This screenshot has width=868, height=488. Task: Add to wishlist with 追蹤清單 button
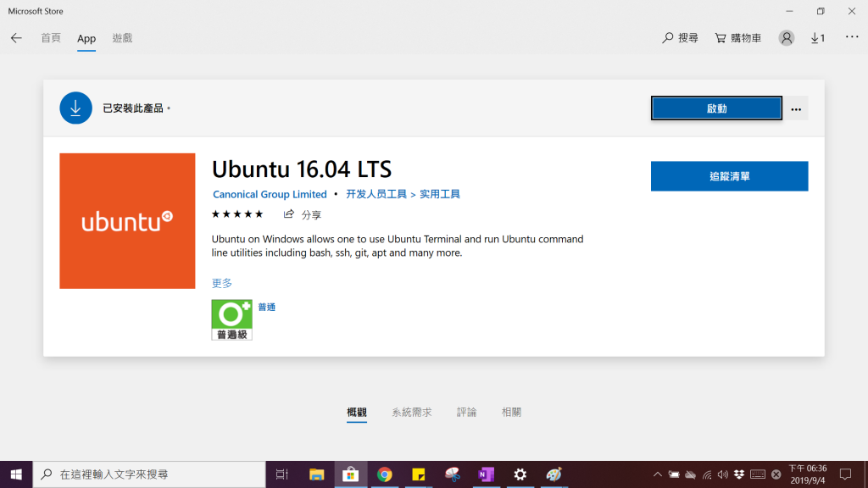[x=729, y=176]
